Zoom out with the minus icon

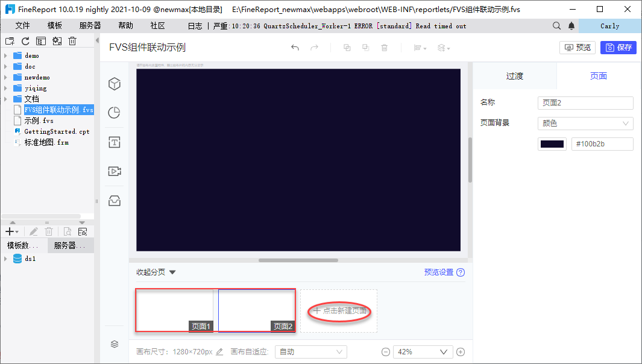(386, 352)
